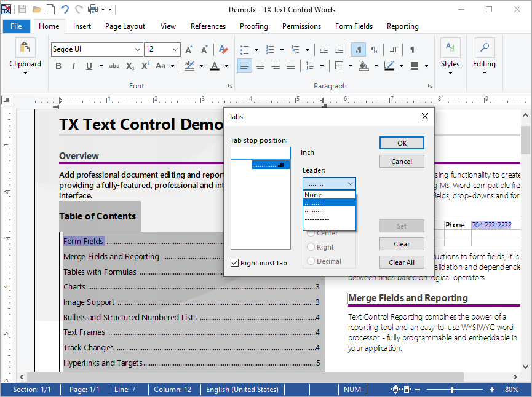Image resolution: width=532 pixels, height=397 pixels.
Task: Switch to the Page Layout ribbon tab
Action: pyautogui.click(x=125, y=26)
